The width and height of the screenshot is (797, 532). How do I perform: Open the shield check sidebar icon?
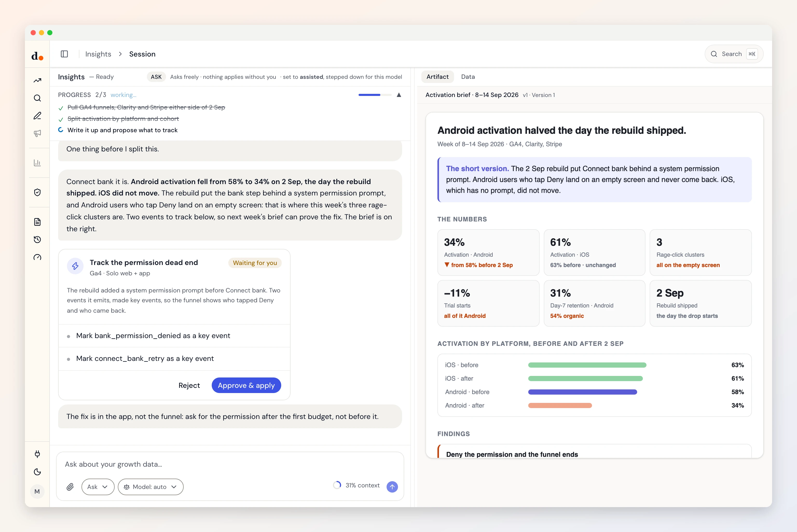click(37, 192)
